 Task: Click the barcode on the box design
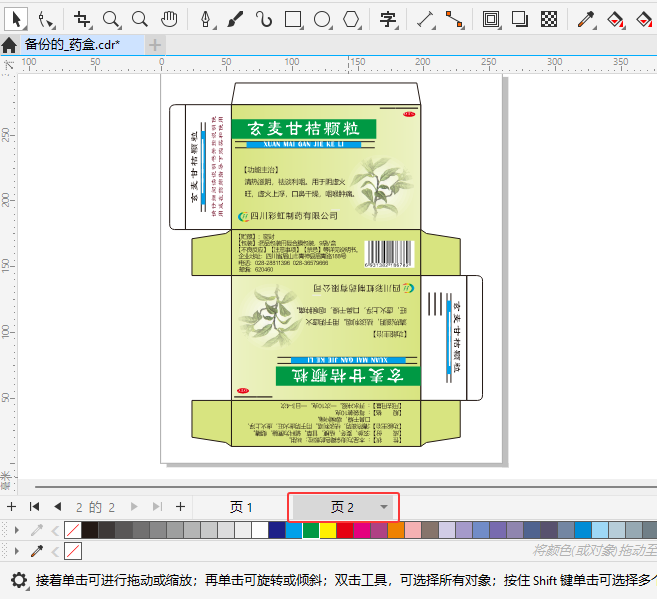point(389,254)
